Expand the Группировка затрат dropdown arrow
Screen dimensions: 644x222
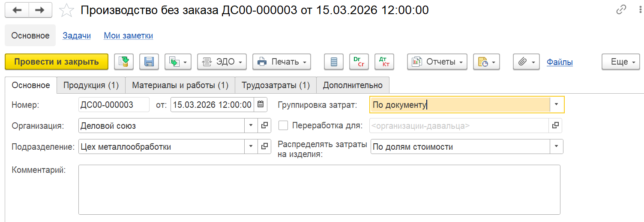(x=556, y=104)
